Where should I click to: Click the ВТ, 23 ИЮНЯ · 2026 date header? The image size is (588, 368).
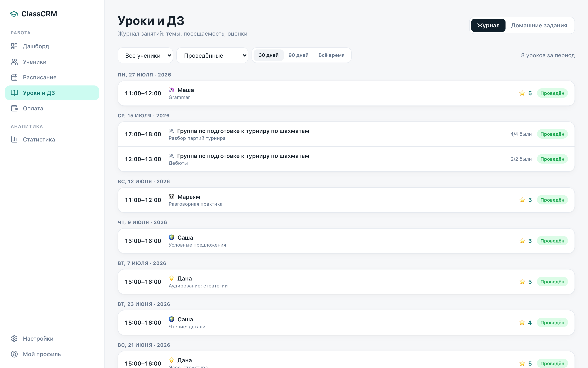point(144,304)
